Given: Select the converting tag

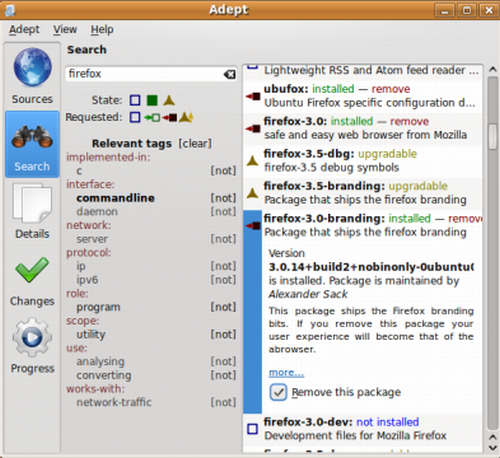Looking at the screenshot, I should [x=104, y=375].
